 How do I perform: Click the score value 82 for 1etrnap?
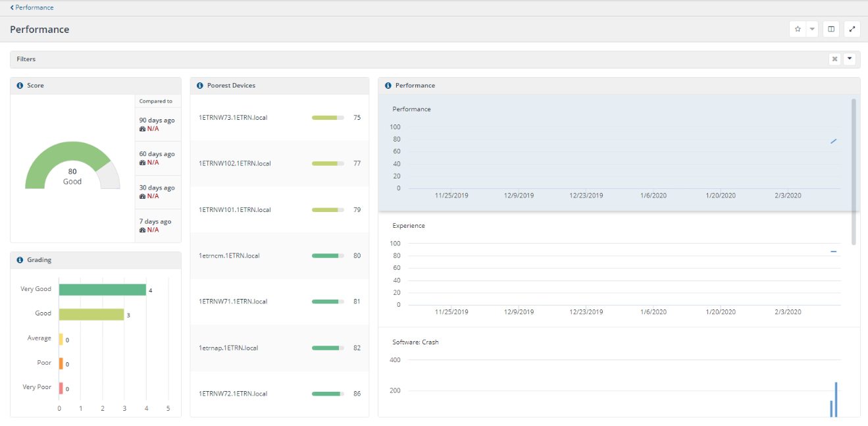pyautogui.click(x=357, y=348)
